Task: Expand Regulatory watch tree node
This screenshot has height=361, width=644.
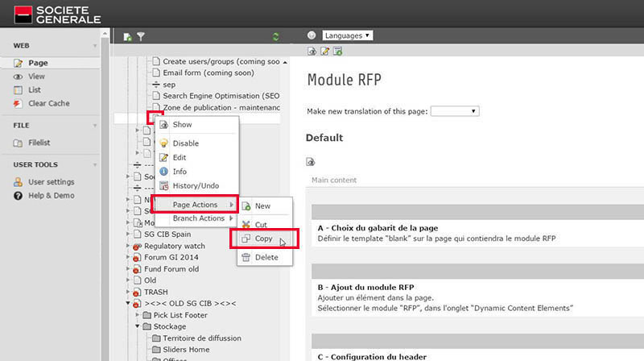Action: 128,246
